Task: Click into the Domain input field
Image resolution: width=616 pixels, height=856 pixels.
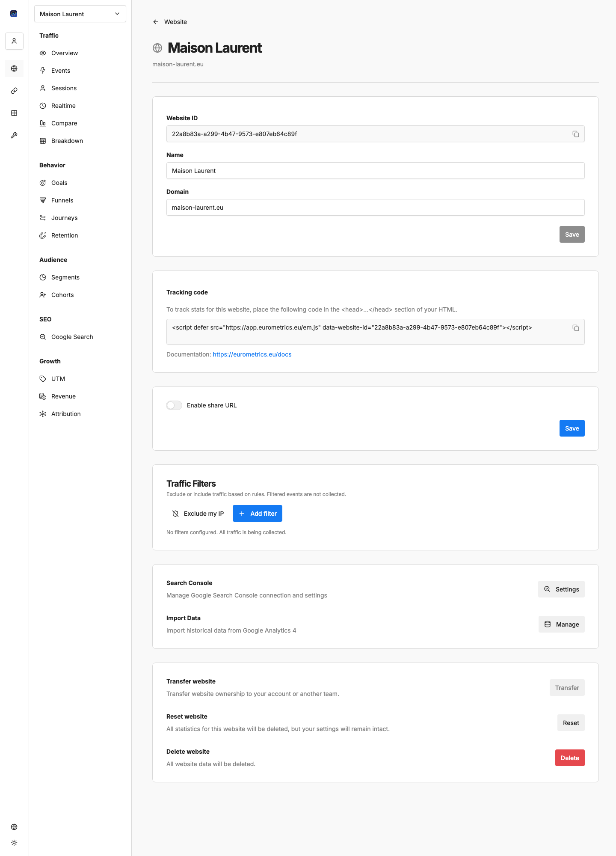Action: [376, 208]
